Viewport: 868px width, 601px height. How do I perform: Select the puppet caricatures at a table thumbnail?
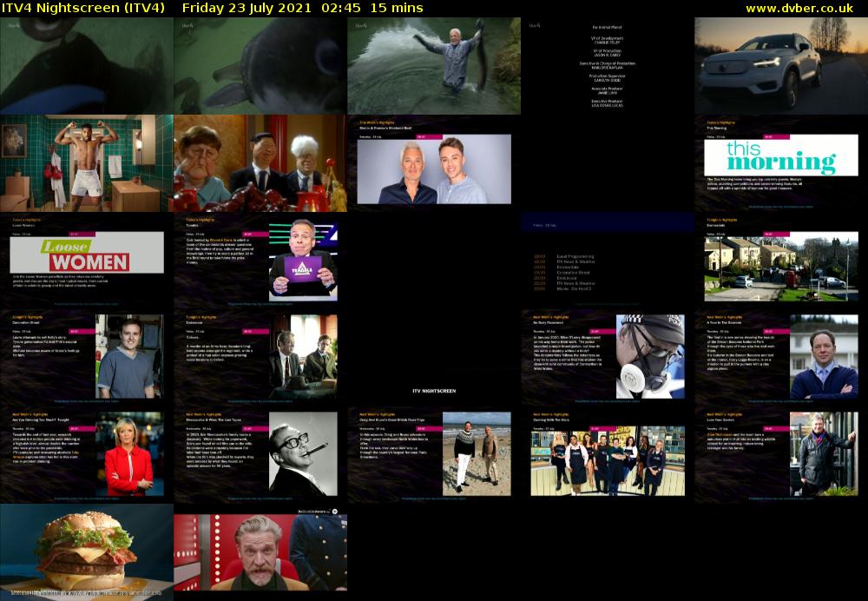click(260, 163)
